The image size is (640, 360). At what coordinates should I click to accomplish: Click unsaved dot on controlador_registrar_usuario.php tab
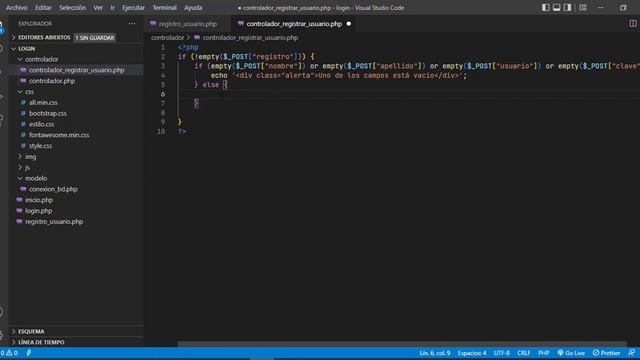click(349, 24)
